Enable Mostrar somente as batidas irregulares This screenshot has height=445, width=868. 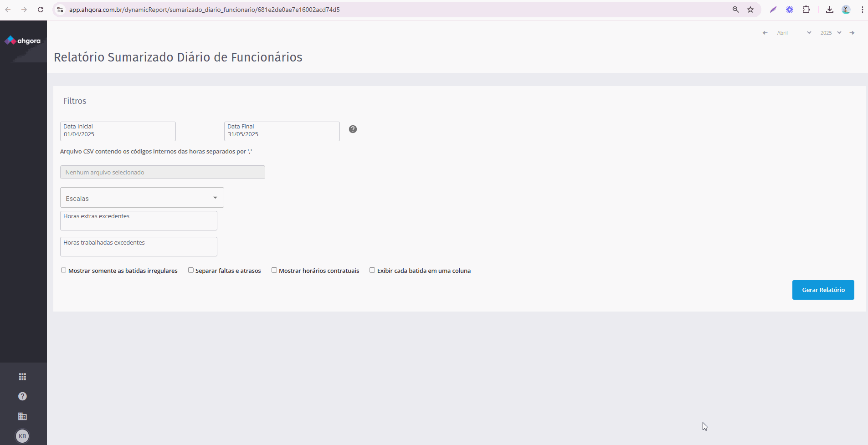64,271
